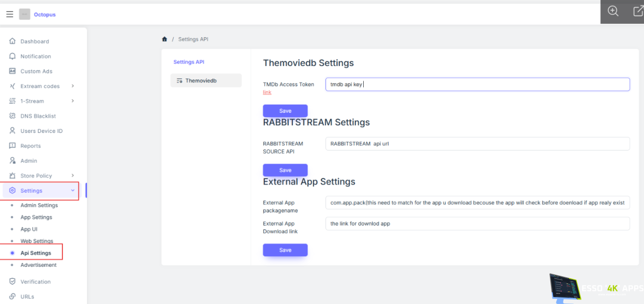This screenshot has height=304, width=644.
Task: Click the RABBITSTREAM source API field
Action: click(477, 144)
